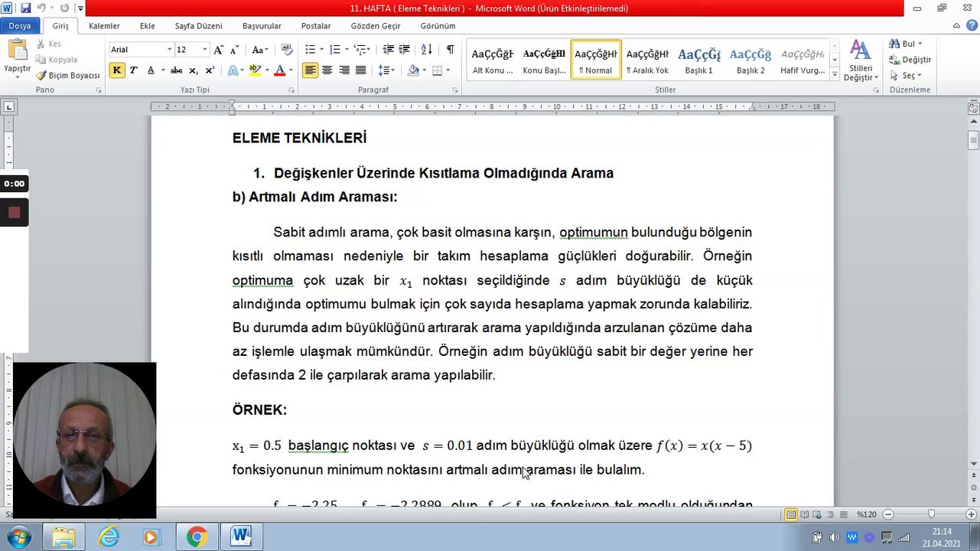Click the Kopyala copy button
The width and height of the screenshot is (980, 551).
[57, 60]
